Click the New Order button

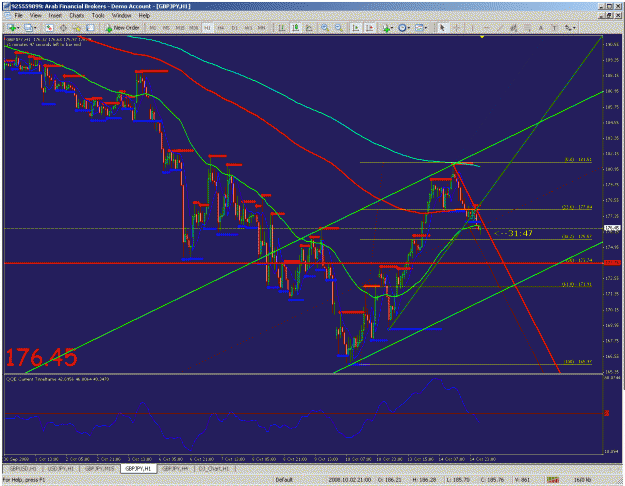pyautogui.click(x=122, y=28)
